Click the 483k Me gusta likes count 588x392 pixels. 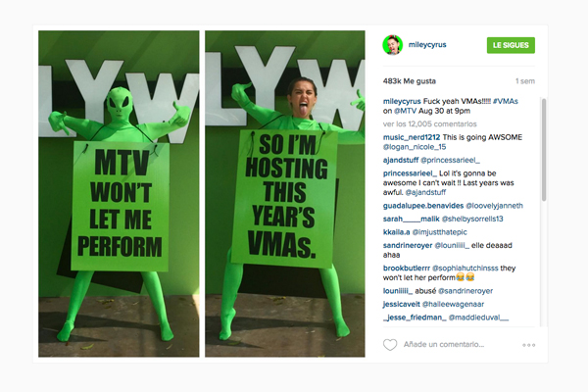pyautogui.click(x=409, y=81)
